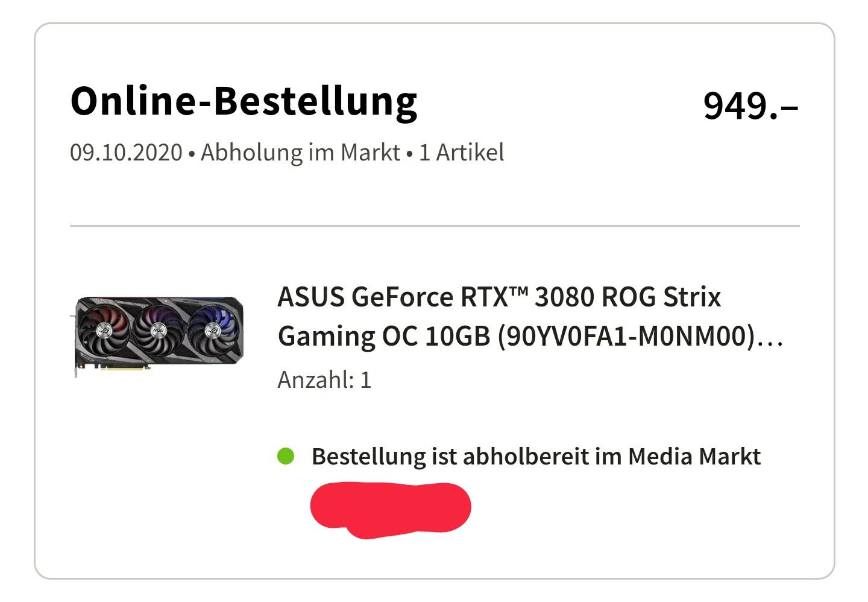Click the middle fan of the graphics card image
Viewport: 868px width, 602px height.
coord(158,331)
